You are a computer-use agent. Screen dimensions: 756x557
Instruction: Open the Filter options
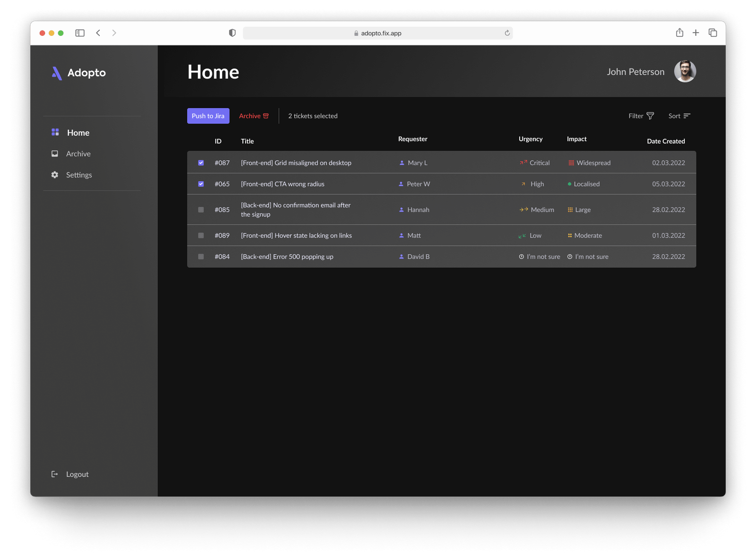641,116
